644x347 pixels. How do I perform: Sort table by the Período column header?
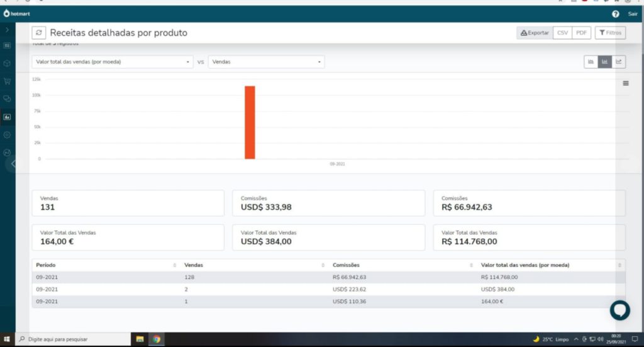pos(106,265)
